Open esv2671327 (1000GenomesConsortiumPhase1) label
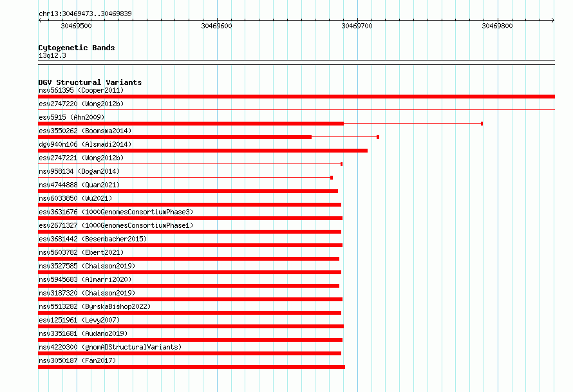 (x=116, y=225)
